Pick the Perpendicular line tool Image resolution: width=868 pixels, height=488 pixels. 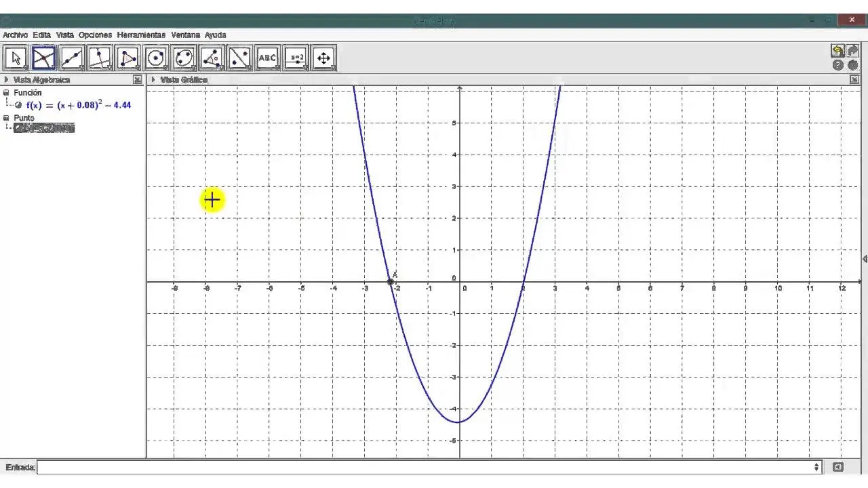click(x=100, y=58)
